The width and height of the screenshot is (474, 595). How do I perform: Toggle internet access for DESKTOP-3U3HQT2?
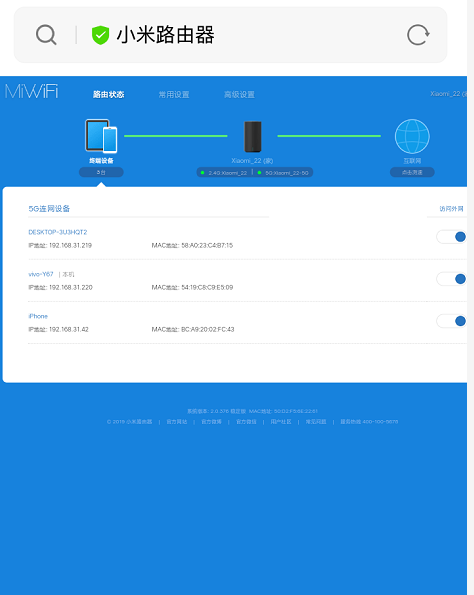pos(452,237)
